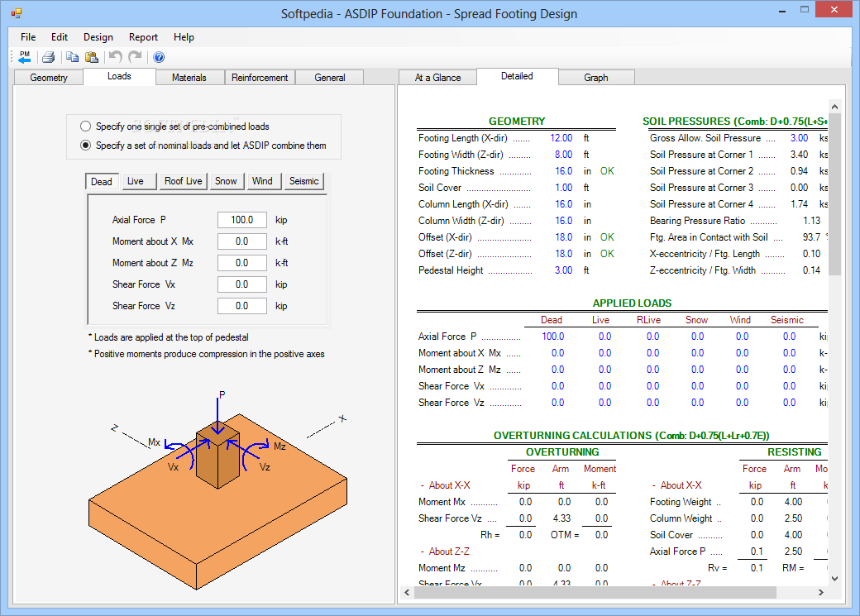Switch to the Loads tab
This screenshot has height=616, width=860.
119,76
